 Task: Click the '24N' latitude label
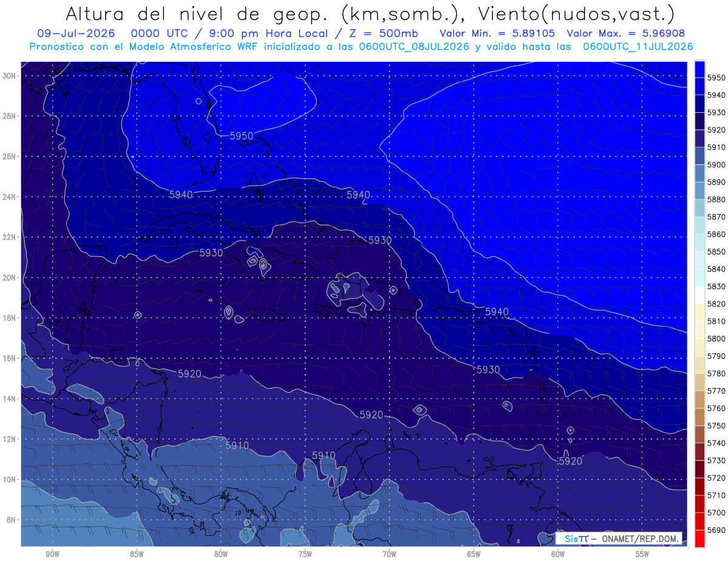(9, 197)
